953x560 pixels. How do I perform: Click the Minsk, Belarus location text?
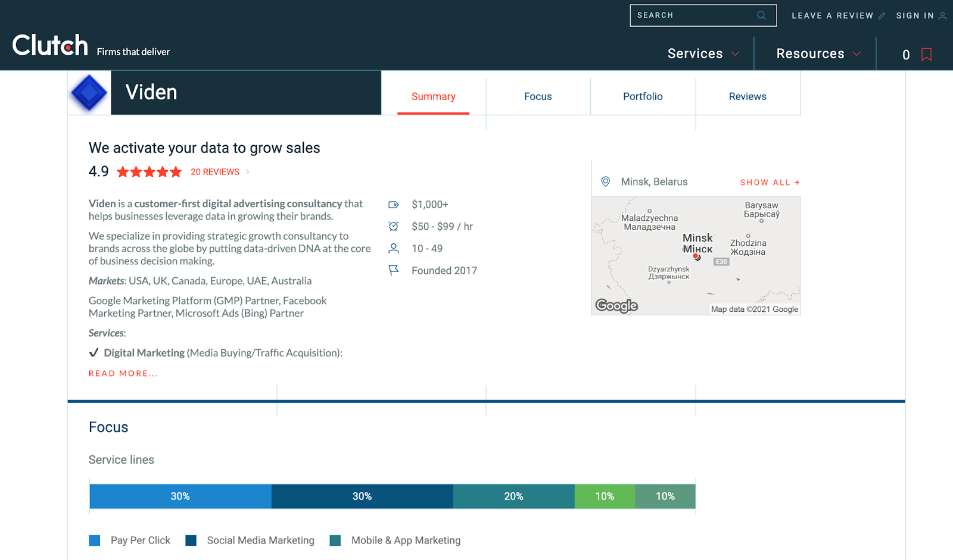(x=654, y=182)
